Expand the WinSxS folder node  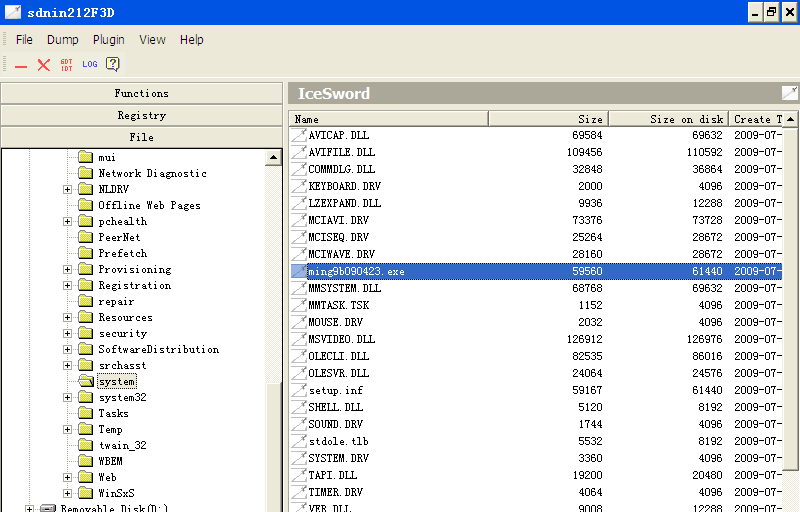click(68, 494)
